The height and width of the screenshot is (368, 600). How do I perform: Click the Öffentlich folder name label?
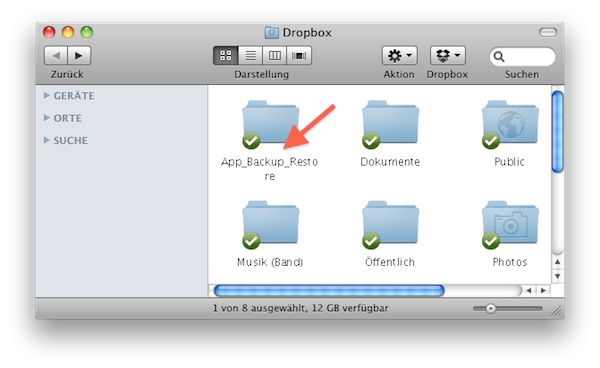click(390, 262)
